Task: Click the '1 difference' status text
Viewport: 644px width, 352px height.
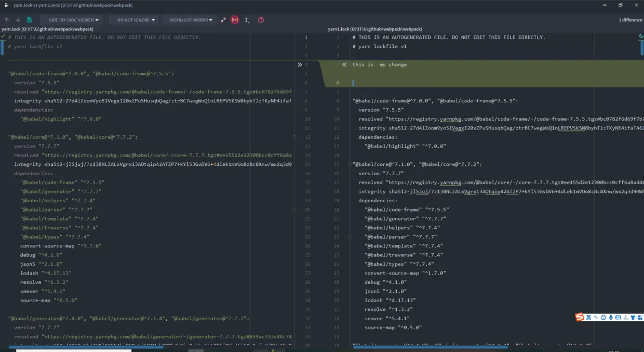Action: point(630,20)
